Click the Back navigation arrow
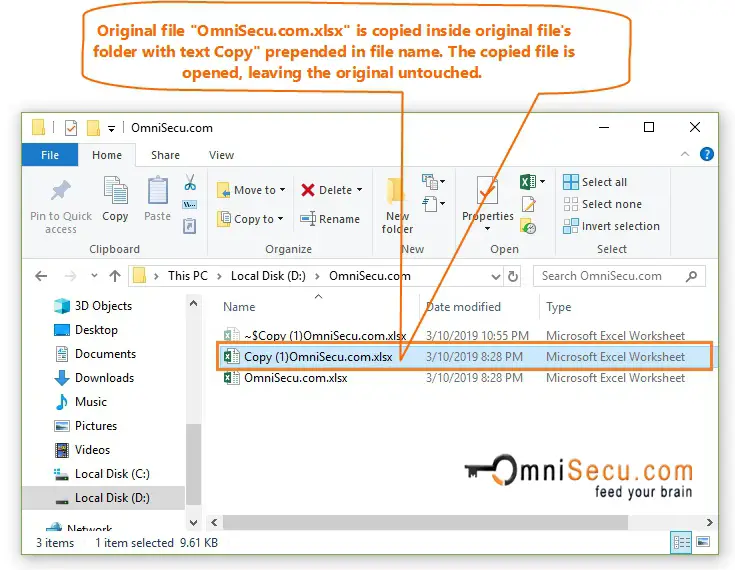Screen dimensions: 735x570 coord(41,276)
